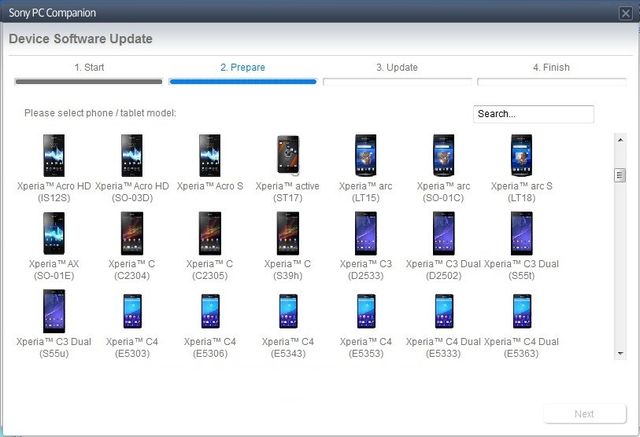The height and width of the screenshot is (437, 640).
Task: Click the Next button
Action: pyautogui.click(x=584, y=414)
